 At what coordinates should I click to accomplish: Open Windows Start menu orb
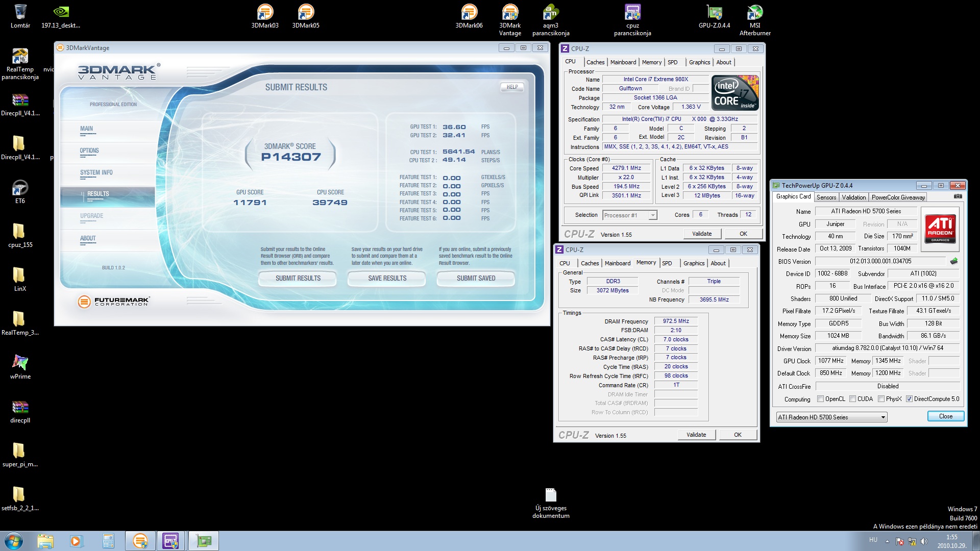point(13,541)
